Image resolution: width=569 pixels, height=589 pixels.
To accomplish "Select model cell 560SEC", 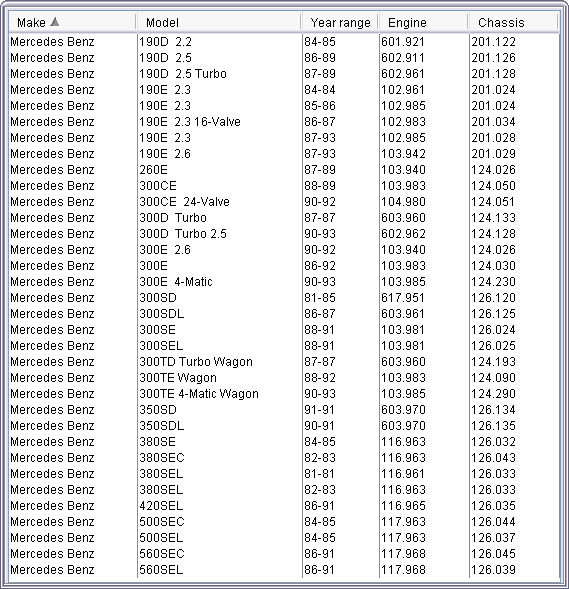I will (x=162, y=554).
